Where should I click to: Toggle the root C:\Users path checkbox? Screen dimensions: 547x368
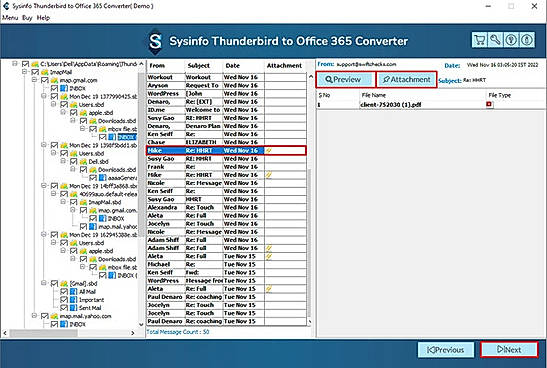[x=25, y=64]
